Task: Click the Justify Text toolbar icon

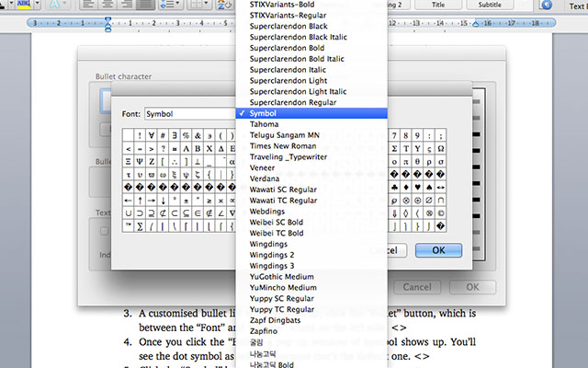Action: [145, 4]
